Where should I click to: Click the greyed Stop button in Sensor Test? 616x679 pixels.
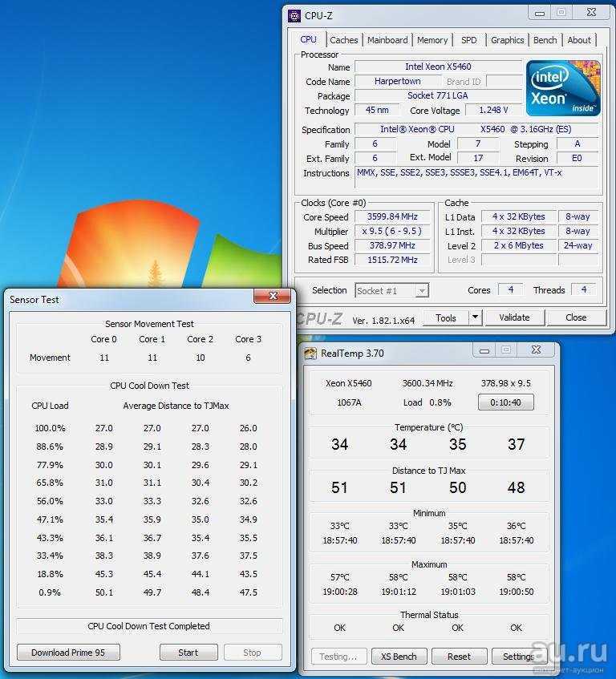tap(252, 653)
